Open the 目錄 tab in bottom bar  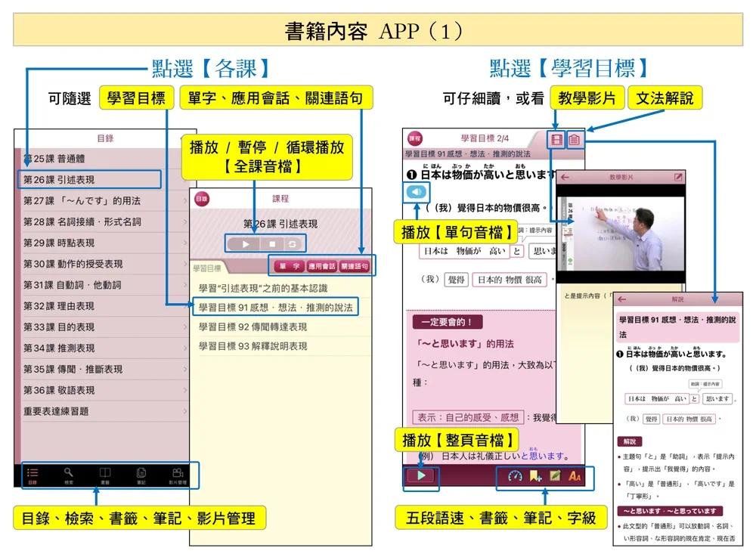33,475
